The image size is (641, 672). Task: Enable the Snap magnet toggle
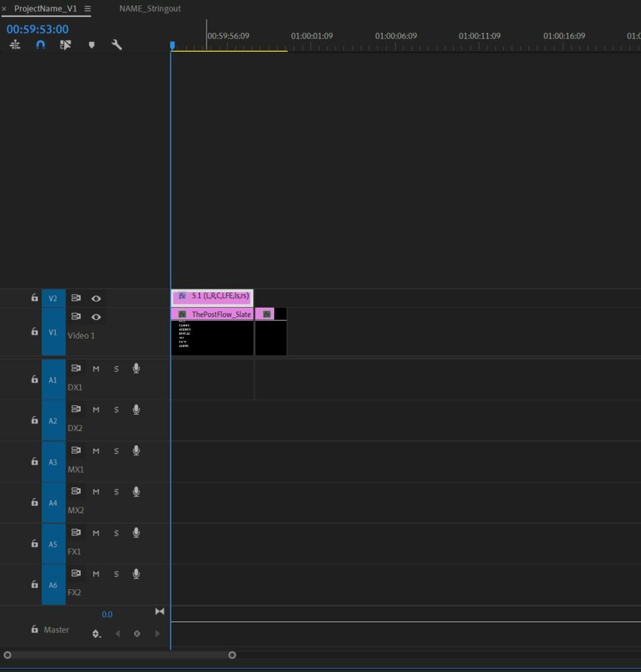coord(40,45)
